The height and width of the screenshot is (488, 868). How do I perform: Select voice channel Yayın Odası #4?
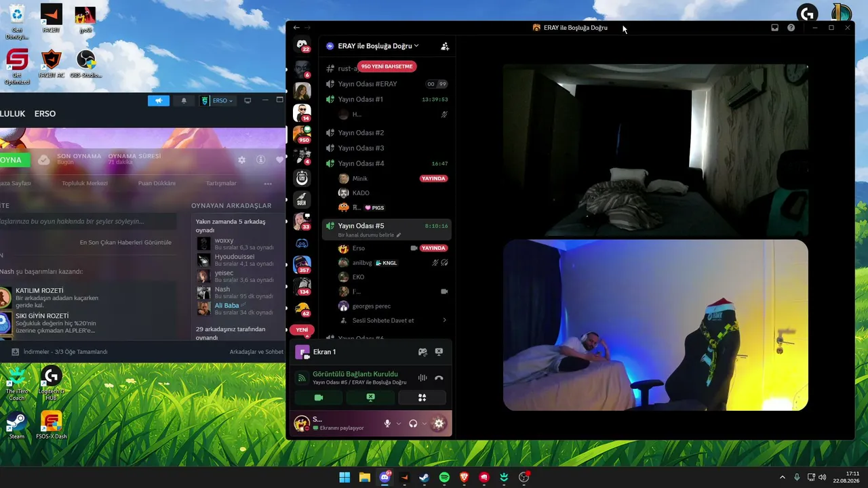click(387, 163)
